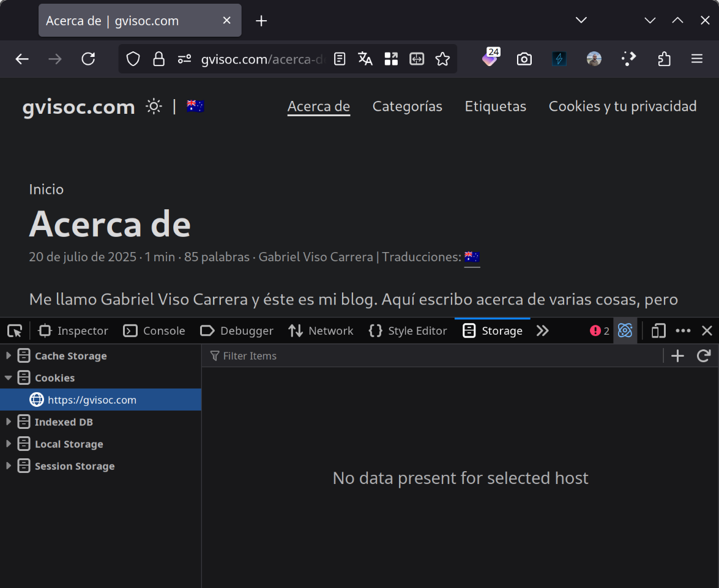719x588 pixels.
Task: Show the 2 errors indicator
Action: [x=599, y=330]
